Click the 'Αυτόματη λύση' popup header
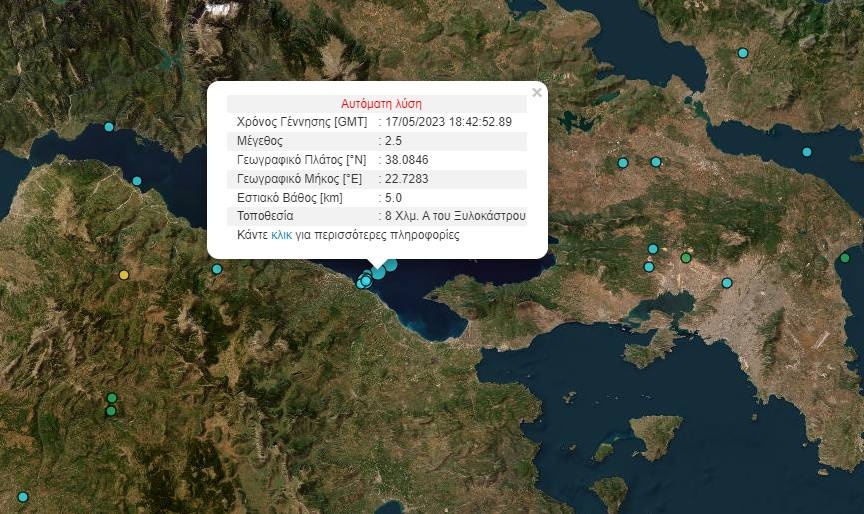864x514 pixels. click(381, 103)
